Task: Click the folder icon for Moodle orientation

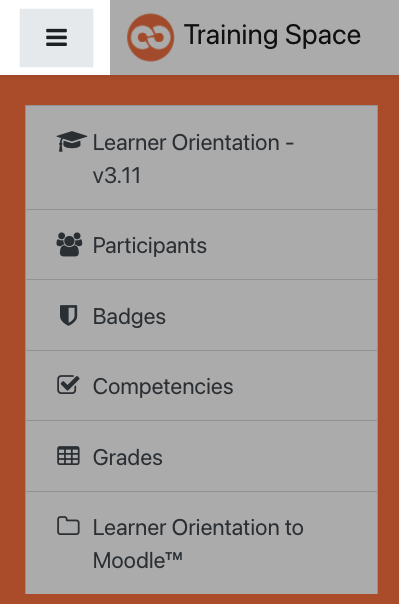Action: tap(69, 526)
